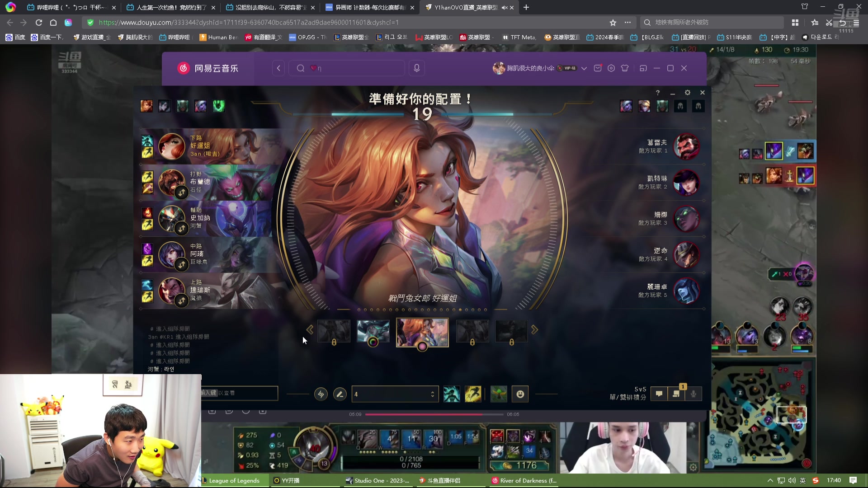Open the browser extensions grid icon
Screen dimensions: 868x488
coord(795,23)
